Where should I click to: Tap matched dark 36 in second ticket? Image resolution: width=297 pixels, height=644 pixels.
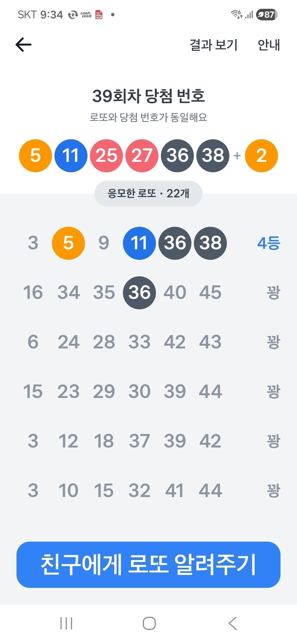139,293
